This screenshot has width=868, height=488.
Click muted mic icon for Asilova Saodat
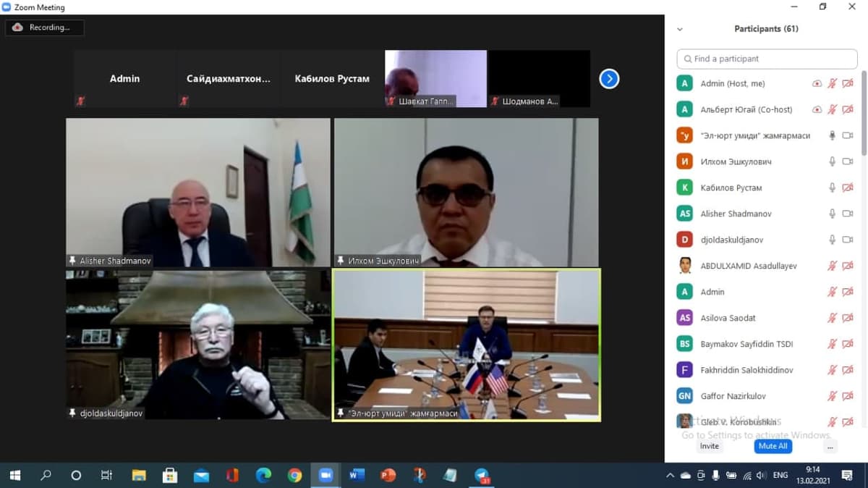832,318
